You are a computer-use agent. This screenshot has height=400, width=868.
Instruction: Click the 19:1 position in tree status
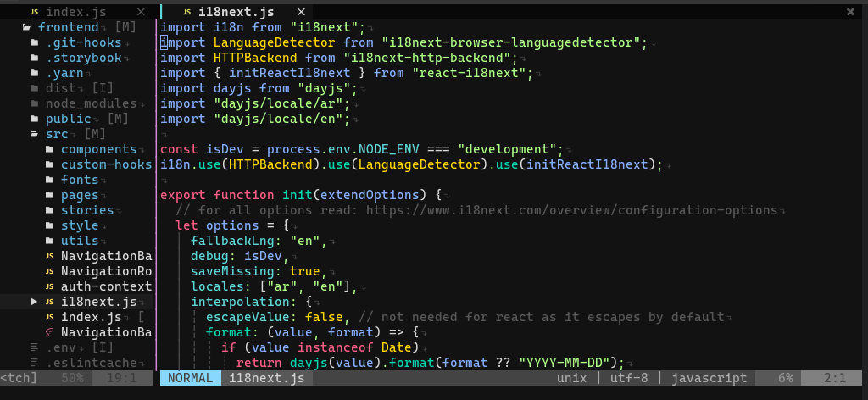[x=122, y=378]
